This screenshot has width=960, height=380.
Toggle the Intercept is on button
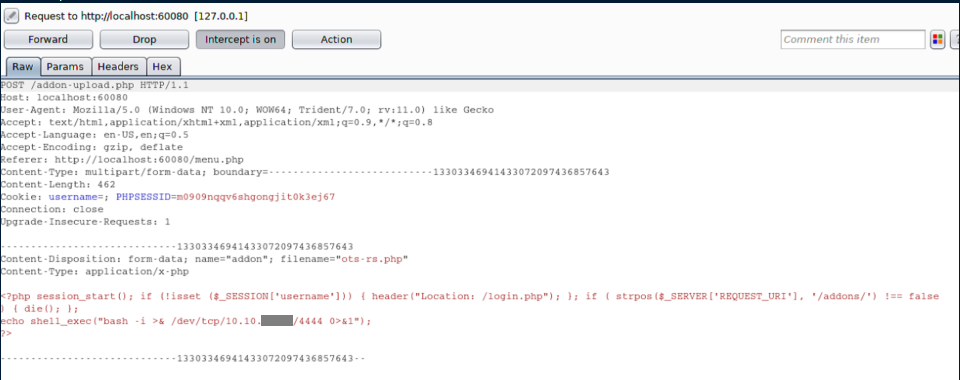241,40
